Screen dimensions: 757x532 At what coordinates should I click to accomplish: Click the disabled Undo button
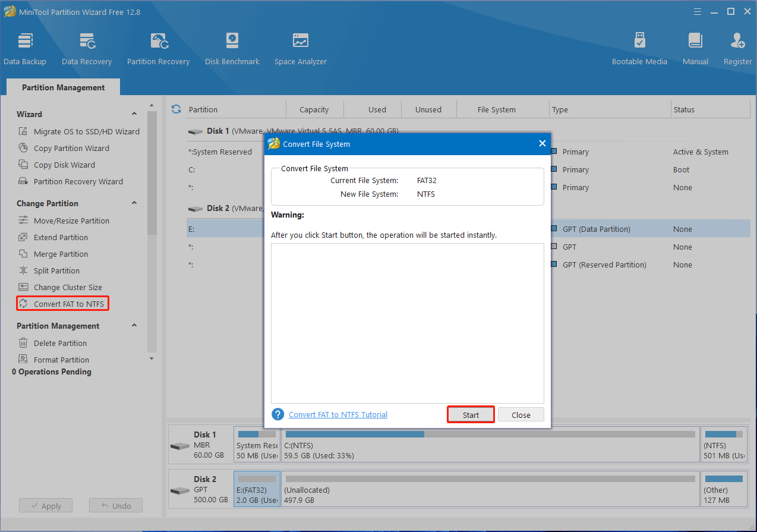click(x=116, y=506)
